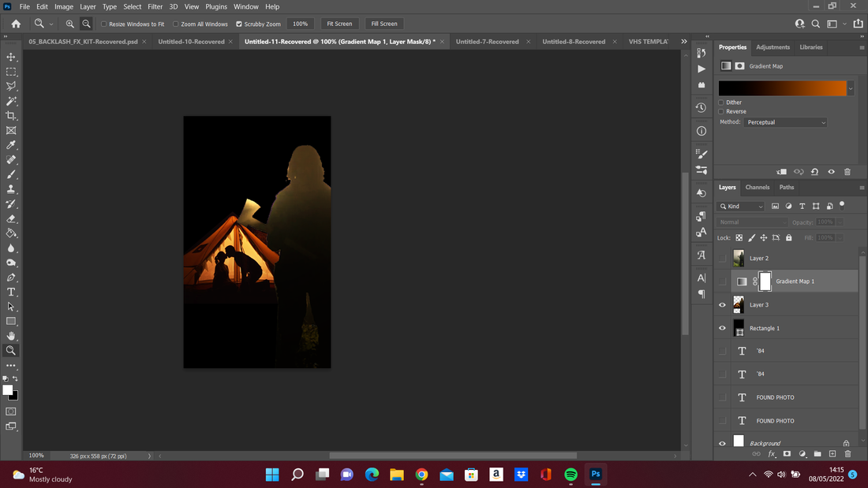The image size is (868, 488).
Task: Select the Rectangular Marquee tool
Action: 11,72
